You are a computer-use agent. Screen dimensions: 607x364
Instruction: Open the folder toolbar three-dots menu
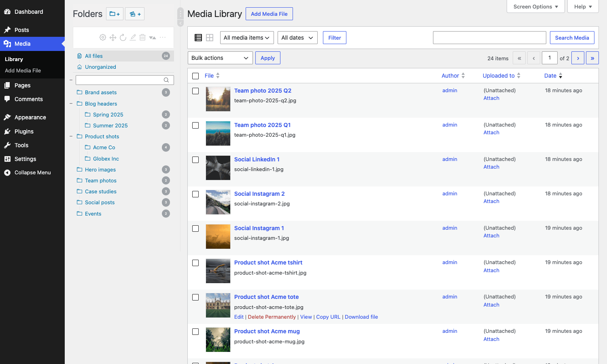click(163, 37)
